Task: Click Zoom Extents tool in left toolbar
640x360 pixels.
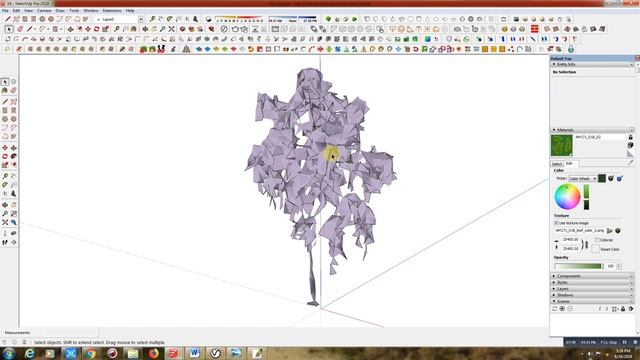Action: [5, 222]
